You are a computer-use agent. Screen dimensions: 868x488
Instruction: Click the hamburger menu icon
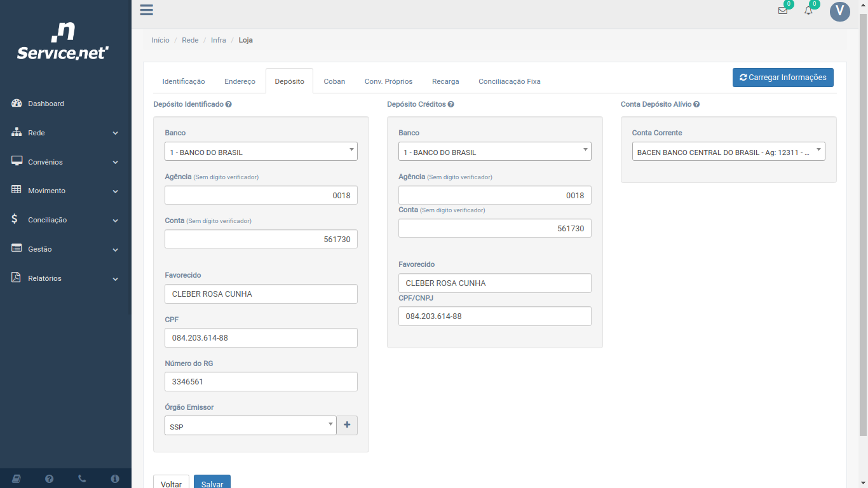(146, 10)
